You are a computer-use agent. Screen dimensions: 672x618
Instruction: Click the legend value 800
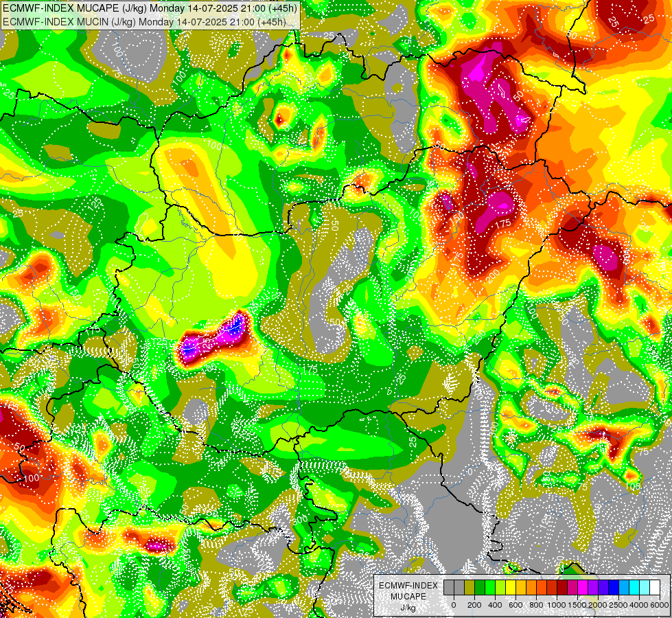[536, 605]
